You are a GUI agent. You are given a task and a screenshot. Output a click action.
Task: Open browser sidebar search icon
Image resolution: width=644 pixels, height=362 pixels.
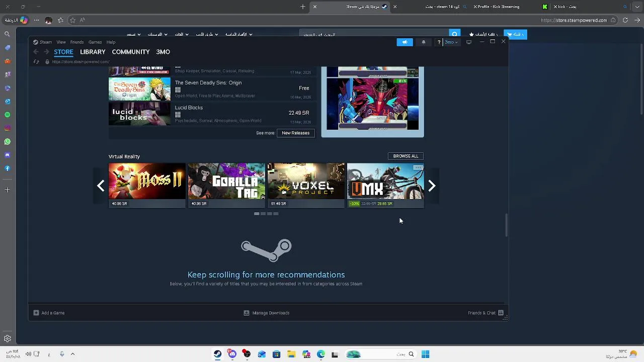coord(7,34)
